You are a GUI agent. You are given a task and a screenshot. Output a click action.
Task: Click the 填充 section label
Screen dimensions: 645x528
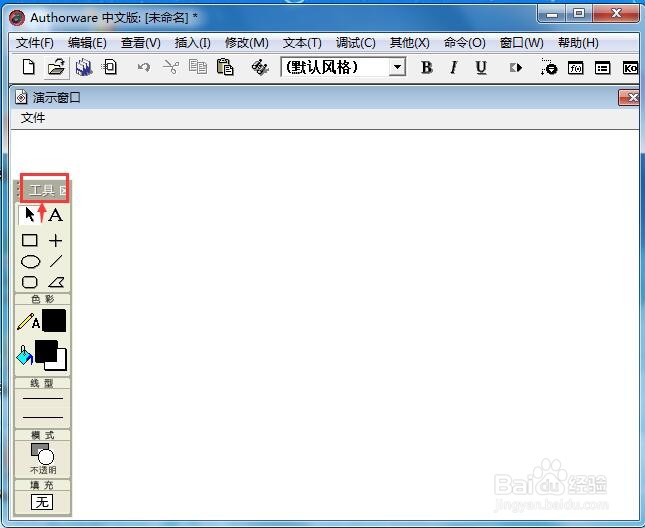pyautogui.click(x=42, y=485)
